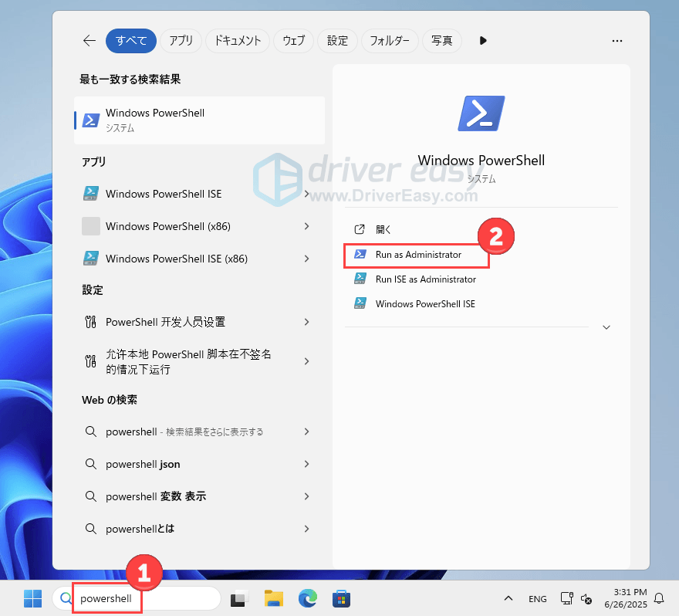Image resolution: width=679 pixels, height=616 pixels.
Task: Expand Windows PowerShell ISE chevron in apps list
Action: tap(306, 194)
